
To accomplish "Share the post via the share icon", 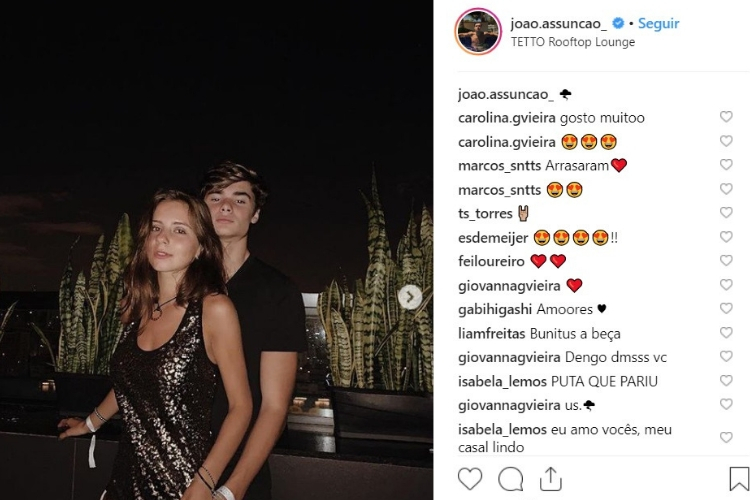I will (x=548, y=477).
